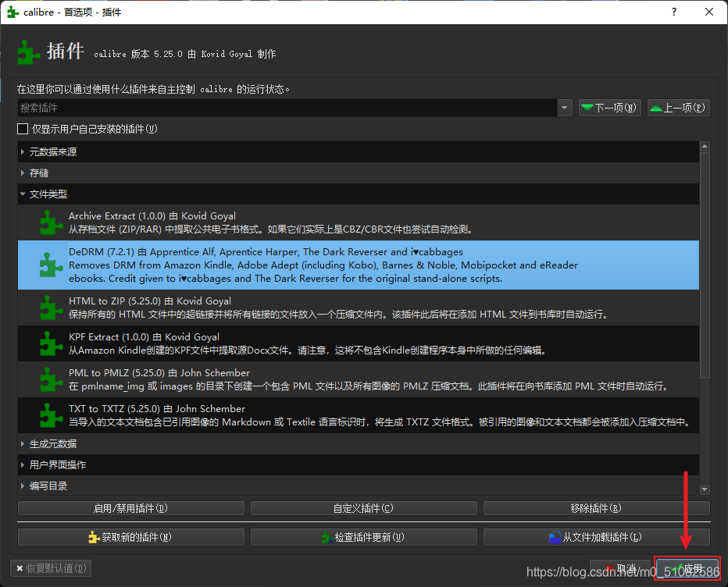Click the calibre title bar app icon
This screenshot has height=587, width=728.
[13, 12]
